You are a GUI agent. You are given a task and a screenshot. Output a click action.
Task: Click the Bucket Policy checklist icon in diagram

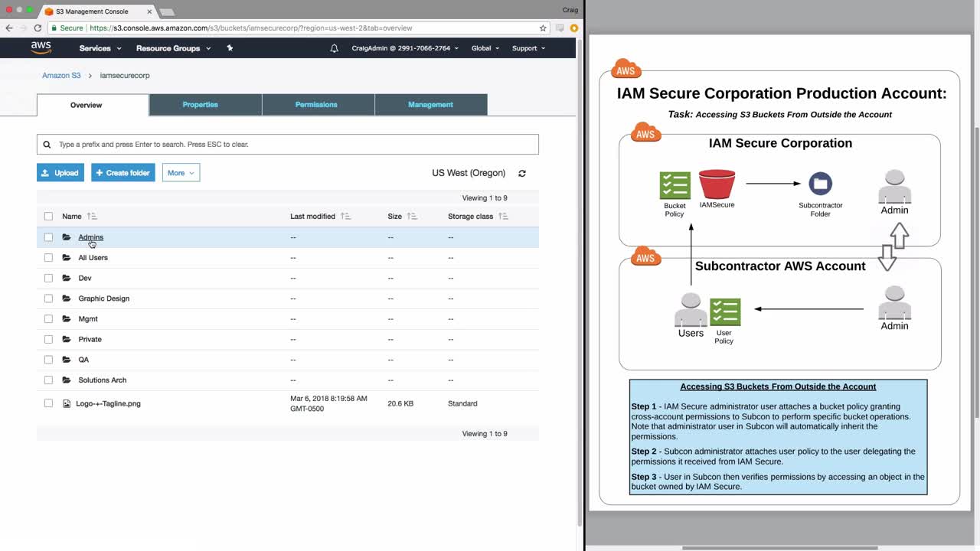[675, 185]
